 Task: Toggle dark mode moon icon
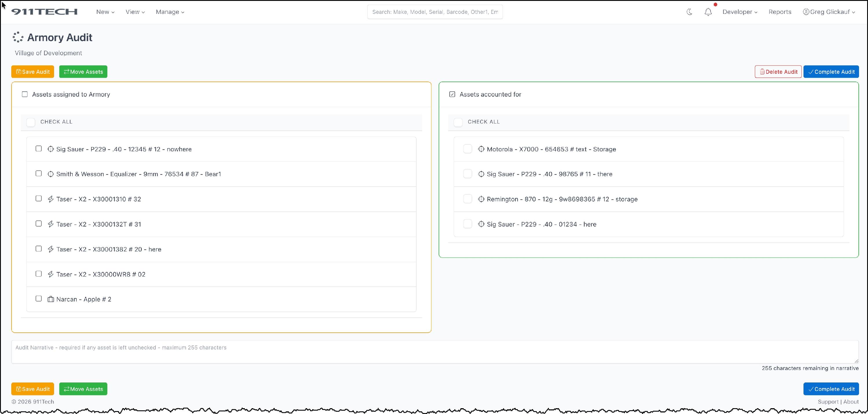point(689,12)
